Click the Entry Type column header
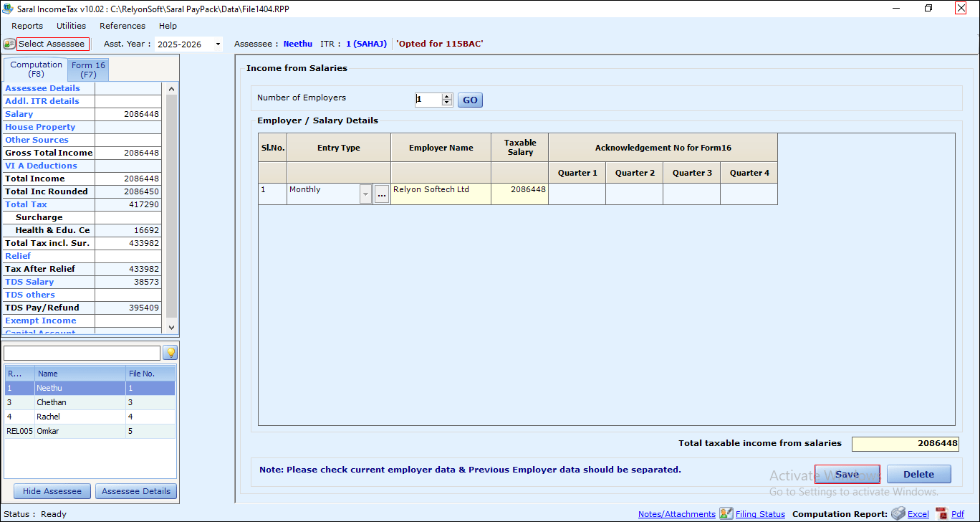This screenshot has width=980, height=522. [339, 148]
